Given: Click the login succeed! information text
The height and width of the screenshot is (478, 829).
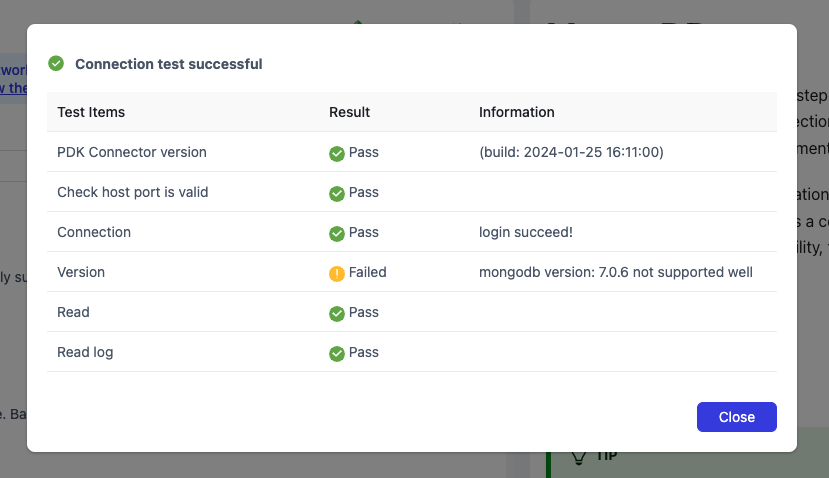Looking at the screenshot, I should click(527, 232).
